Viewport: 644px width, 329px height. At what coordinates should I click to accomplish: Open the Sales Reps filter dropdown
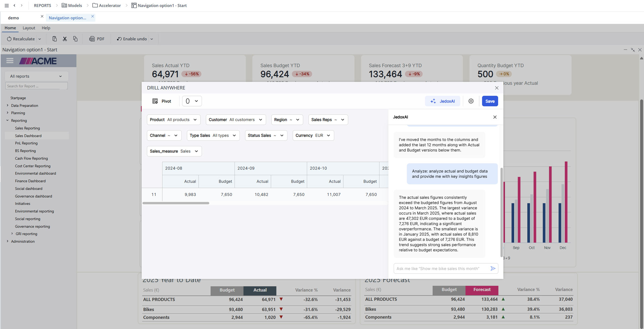click(328, 120)
